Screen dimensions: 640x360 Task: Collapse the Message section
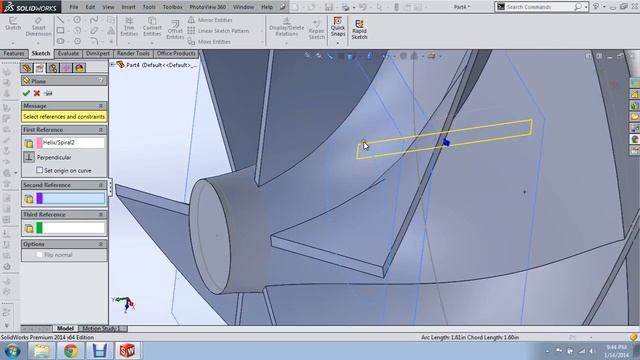[101, 106]
